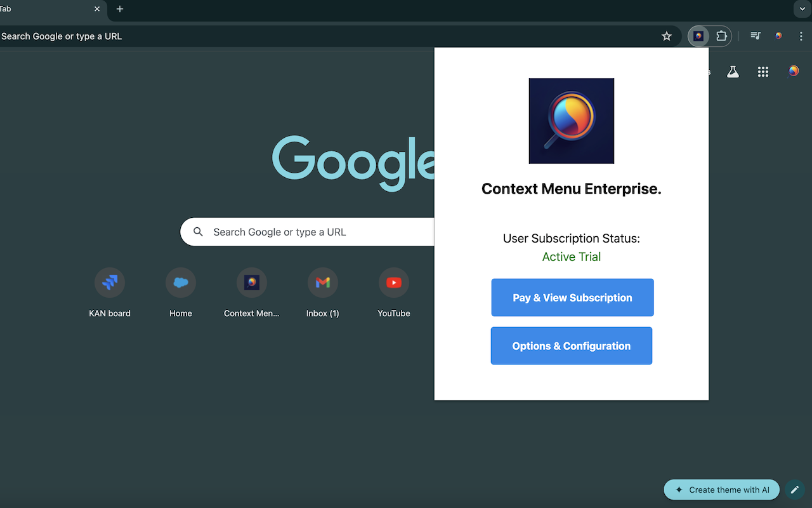Open the three-dot Chrome menu

(801, 36)
